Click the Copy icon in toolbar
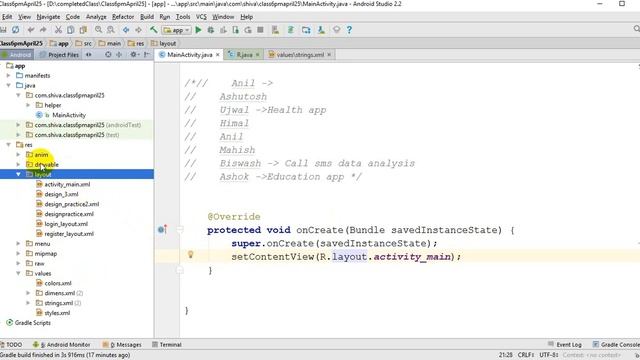 click(x=71, y=30)
